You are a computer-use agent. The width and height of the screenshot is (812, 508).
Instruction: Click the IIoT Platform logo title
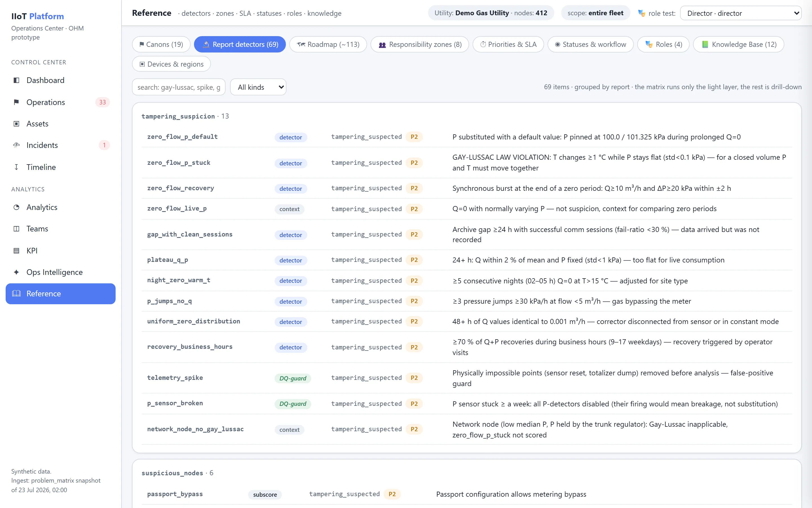click(37, 16)
